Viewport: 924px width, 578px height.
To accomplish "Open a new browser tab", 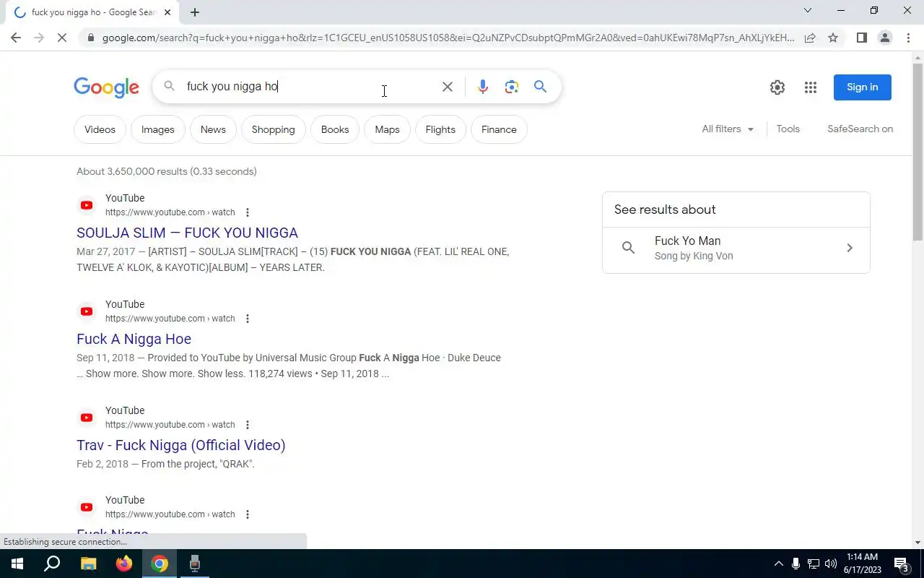I will tap(195, 12).
